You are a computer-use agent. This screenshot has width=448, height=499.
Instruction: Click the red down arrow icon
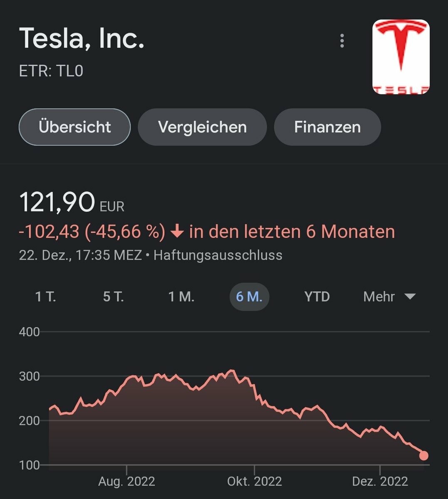(x=177, y=231)
